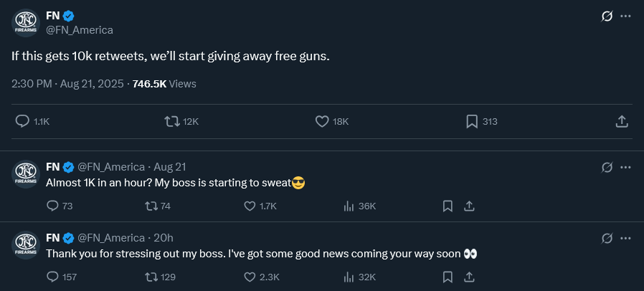
Task: Reply to the 'boss is starting to sweat' tweet
Action: tap(52, 206)
